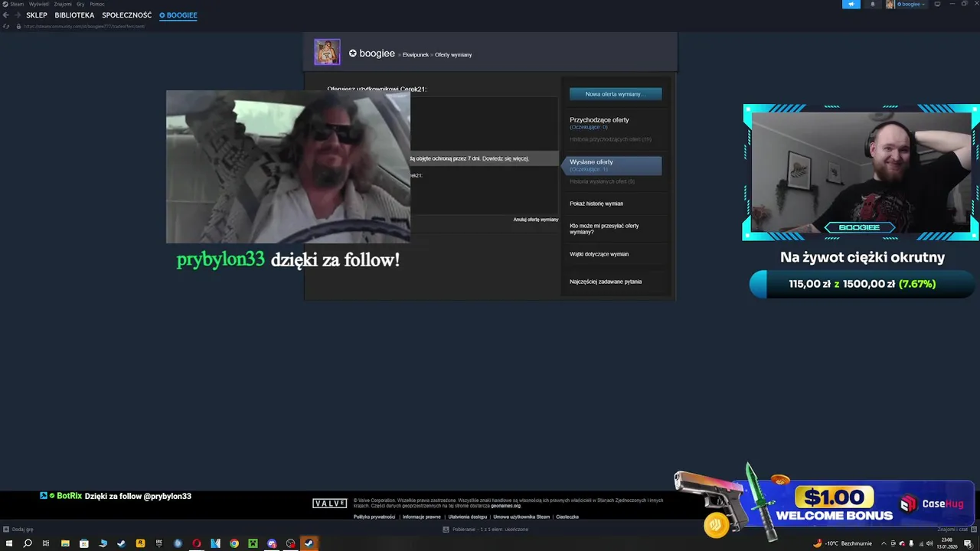Open Ciasteczka footer link
Viewport: 980px width, 551px height.
567,517
